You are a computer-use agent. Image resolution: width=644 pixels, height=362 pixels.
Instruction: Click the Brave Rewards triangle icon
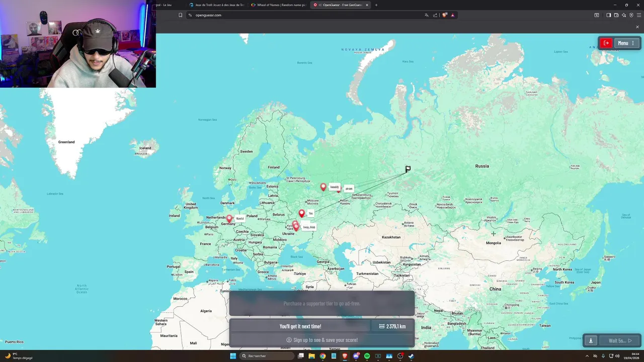pos(452,15)
